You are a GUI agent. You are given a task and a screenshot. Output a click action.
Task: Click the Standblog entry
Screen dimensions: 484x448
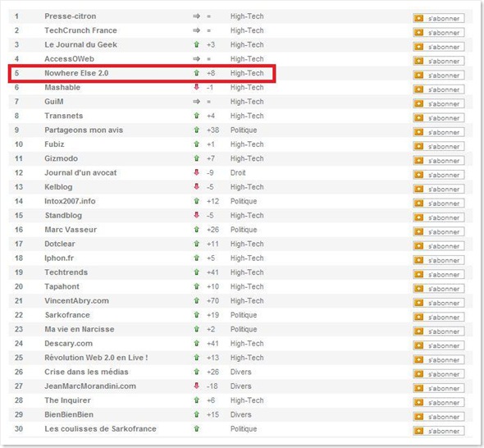coord(63,215)
